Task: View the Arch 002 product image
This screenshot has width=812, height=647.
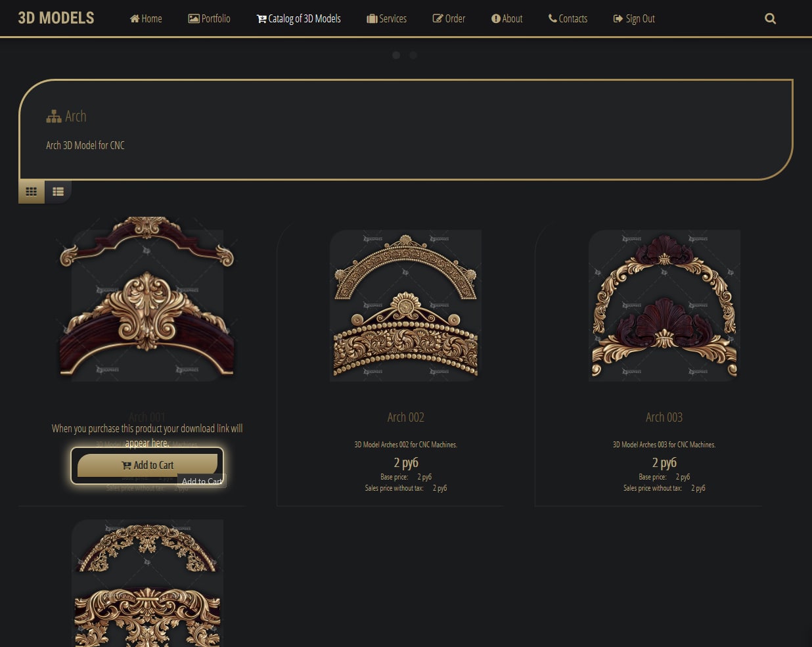Action: point(405,305)
